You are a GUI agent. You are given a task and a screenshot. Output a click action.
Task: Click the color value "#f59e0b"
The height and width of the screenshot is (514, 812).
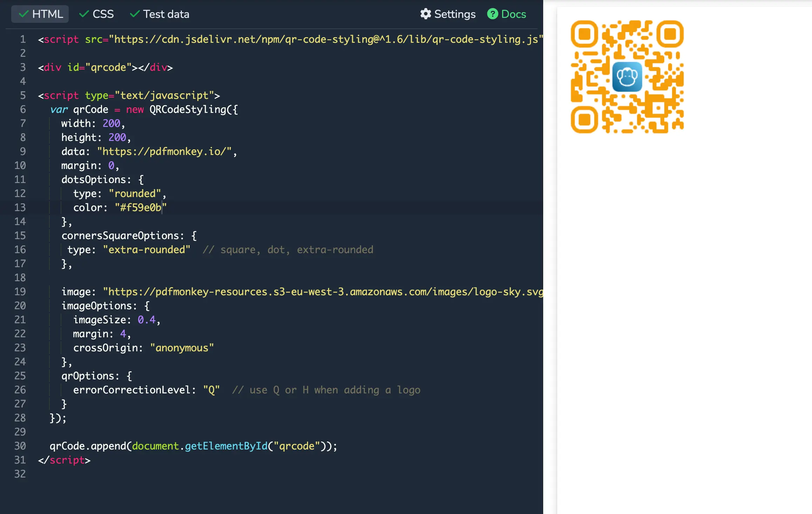(x=141, y=208)
